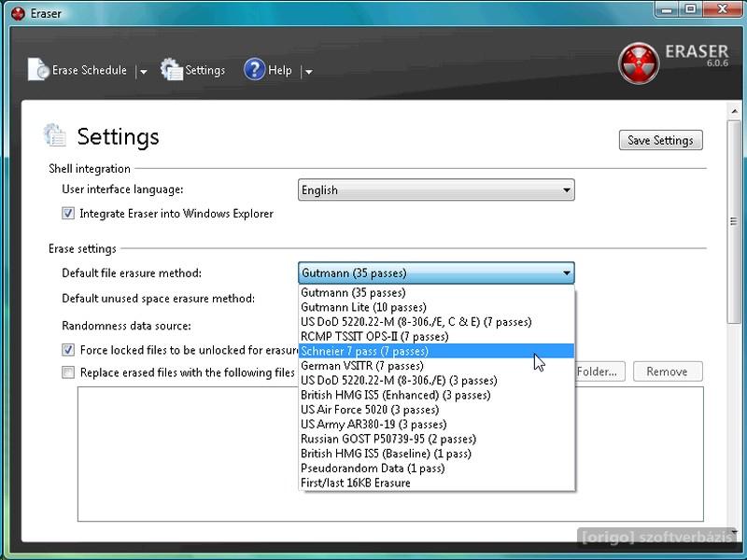The image size is (747, 560).
Task: Toggle Force locked files to be unlocked checkbox
Action: point(68,350)
